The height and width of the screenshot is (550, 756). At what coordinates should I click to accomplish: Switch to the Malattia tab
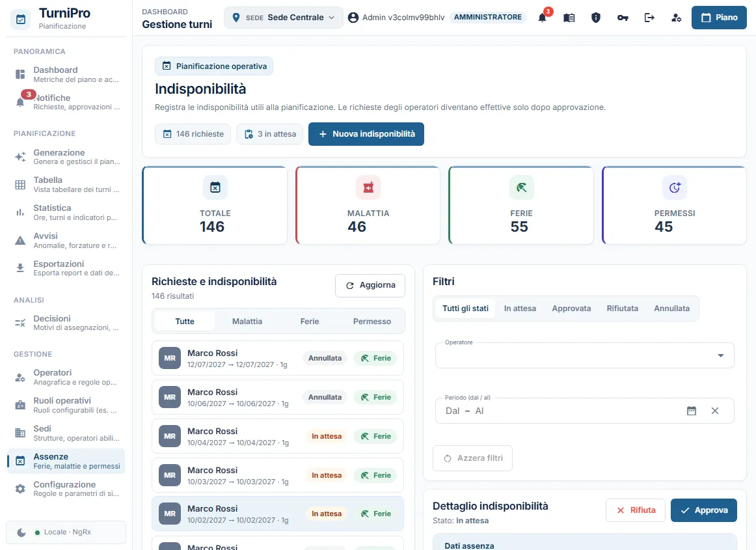247,322
